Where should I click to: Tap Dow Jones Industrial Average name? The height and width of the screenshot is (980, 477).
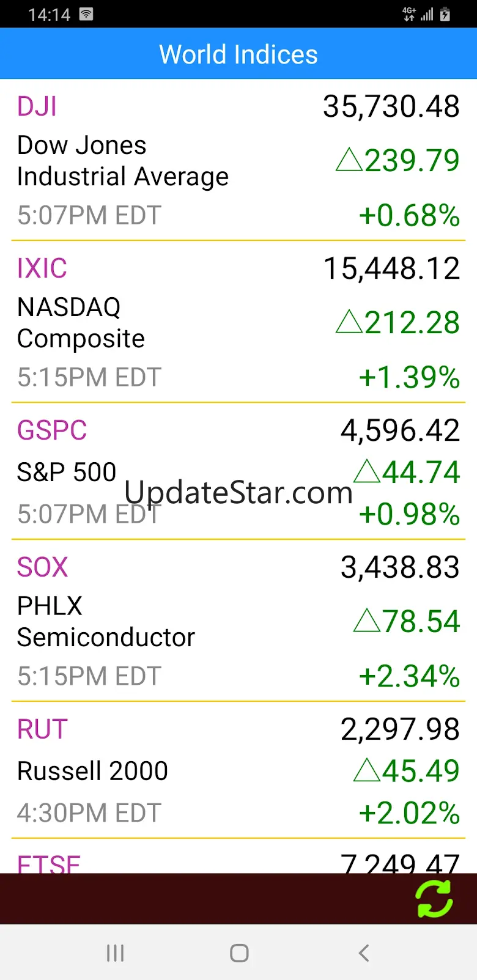pos(122,161)
